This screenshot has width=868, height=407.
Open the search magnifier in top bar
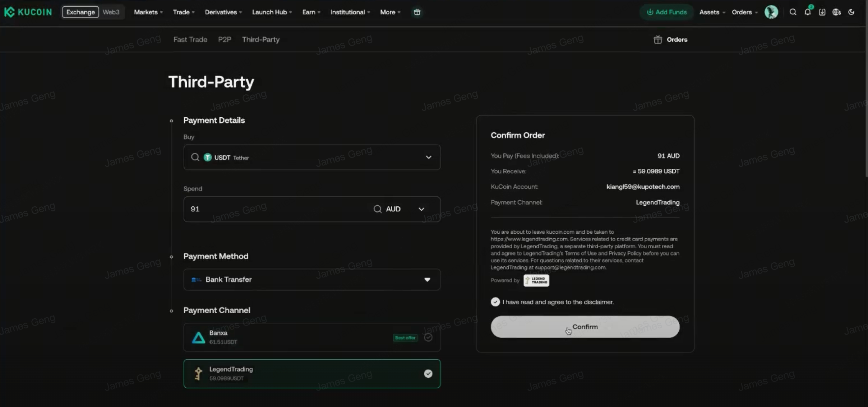[x=793, y=12]
